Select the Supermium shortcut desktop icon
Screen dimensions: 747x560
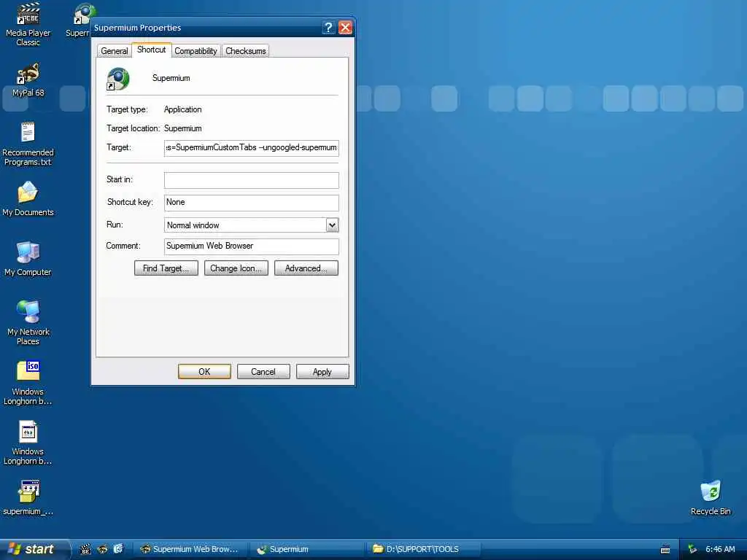coord(79,20)
